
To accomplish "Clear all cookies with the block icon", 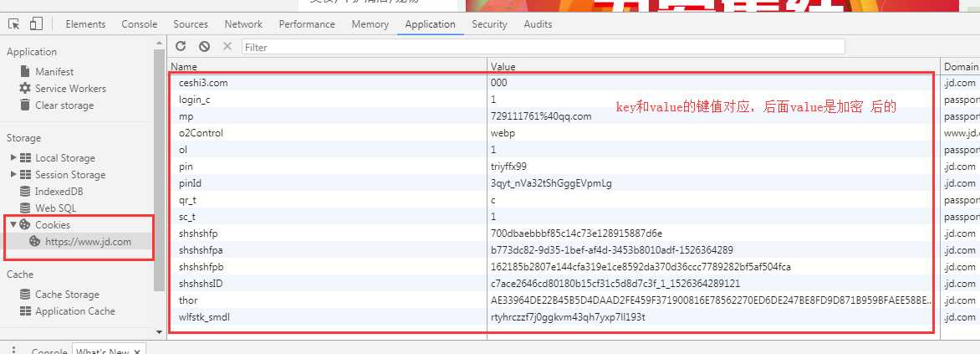I will tap(204, 46).
